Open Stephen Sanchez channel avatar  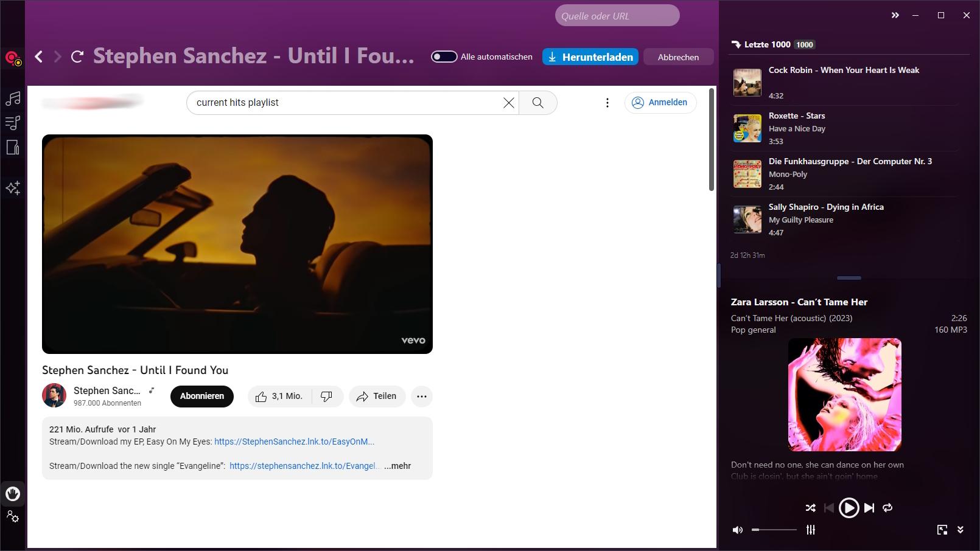point(54,396)
